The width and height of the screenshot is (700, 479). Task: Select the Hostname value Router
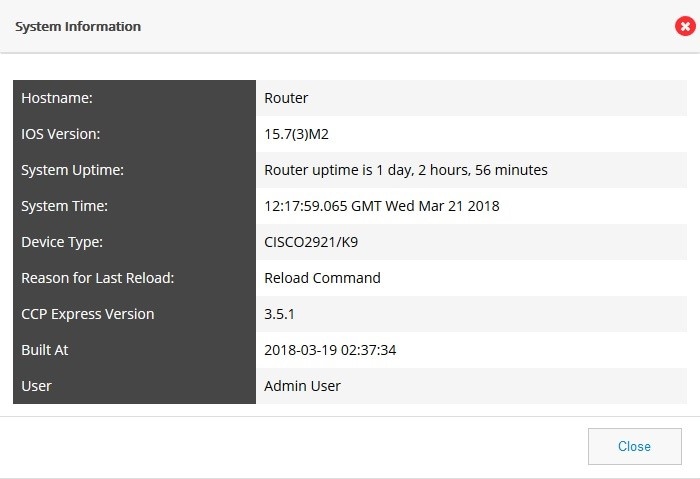[286, 98]
